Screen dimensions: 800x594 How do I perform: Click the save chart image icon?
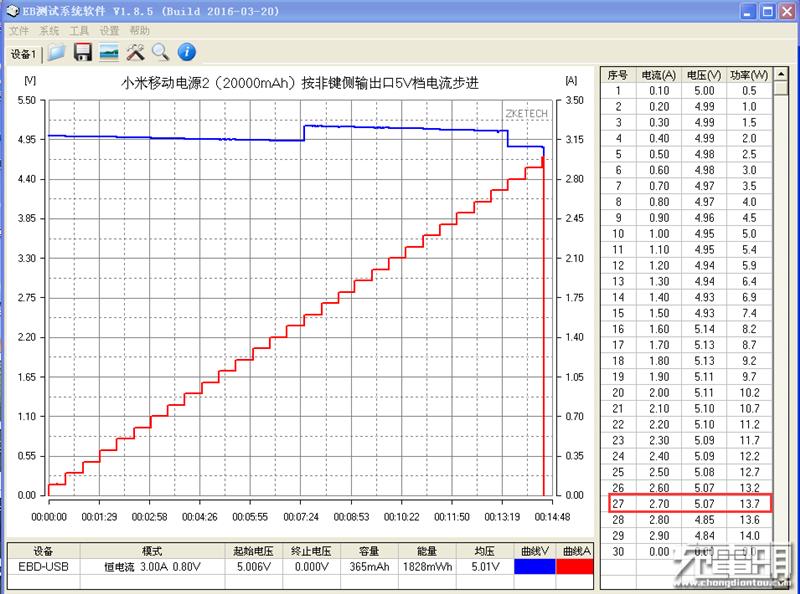[x=109, y=52]
